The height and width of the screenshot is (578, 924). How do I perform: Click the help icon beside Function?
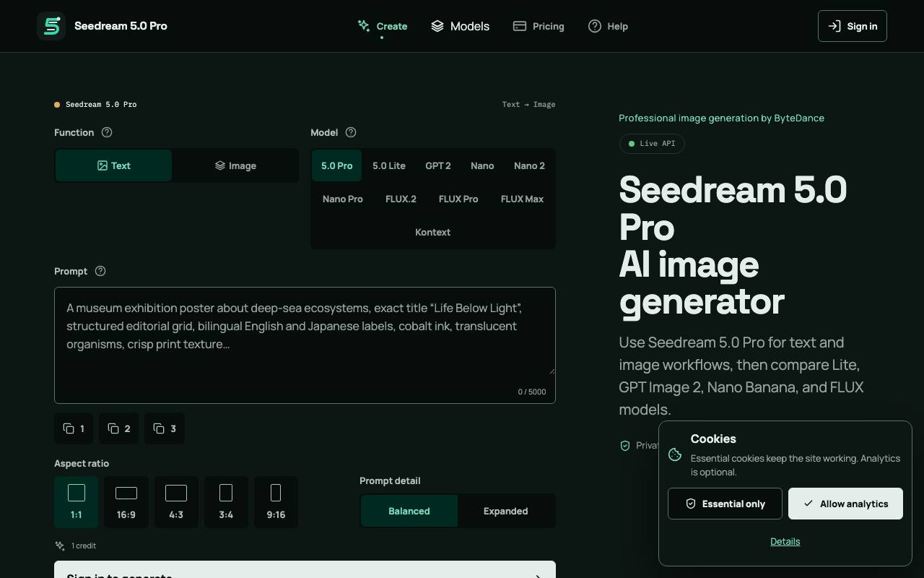107,132
